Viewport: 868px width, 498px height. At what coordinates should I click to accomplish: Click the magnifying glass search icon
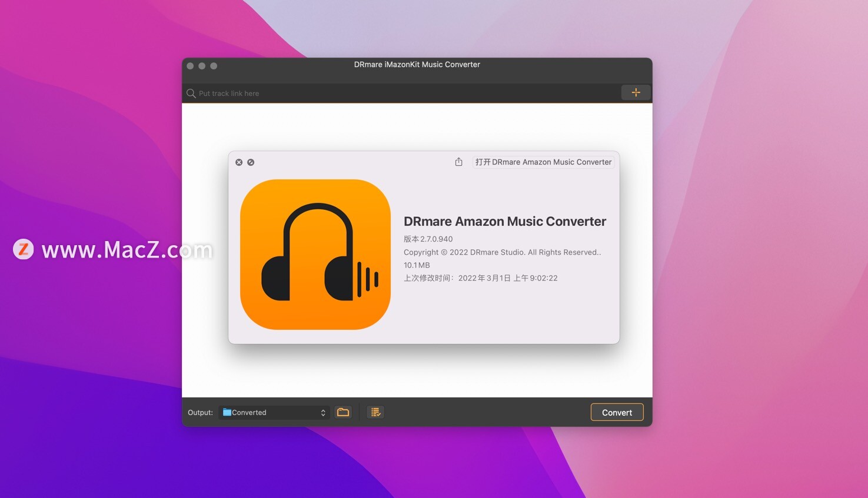(191, 93)
